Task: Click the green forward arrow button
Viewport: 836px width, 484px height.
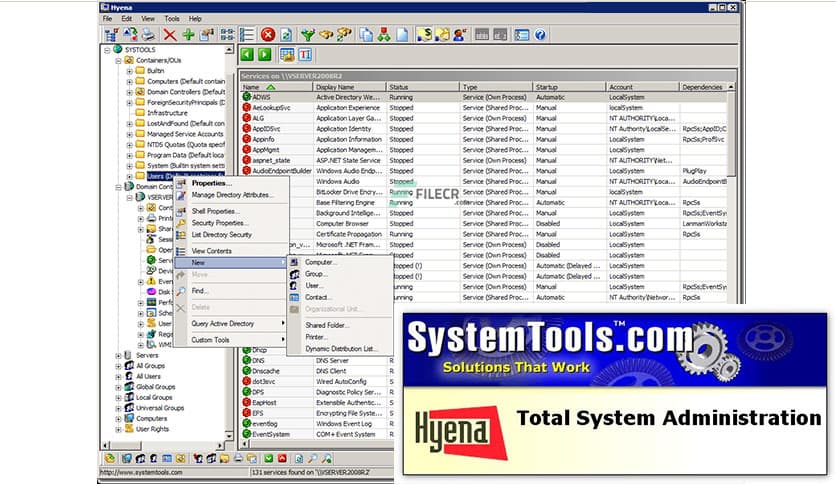Action: [x=264, y=54]
